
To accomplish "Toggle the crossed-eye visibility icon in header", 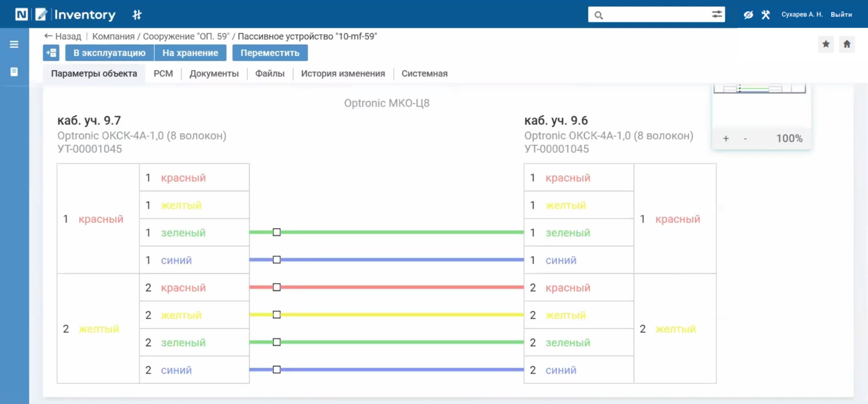I will pyautogui.click(x=748, y=14).
